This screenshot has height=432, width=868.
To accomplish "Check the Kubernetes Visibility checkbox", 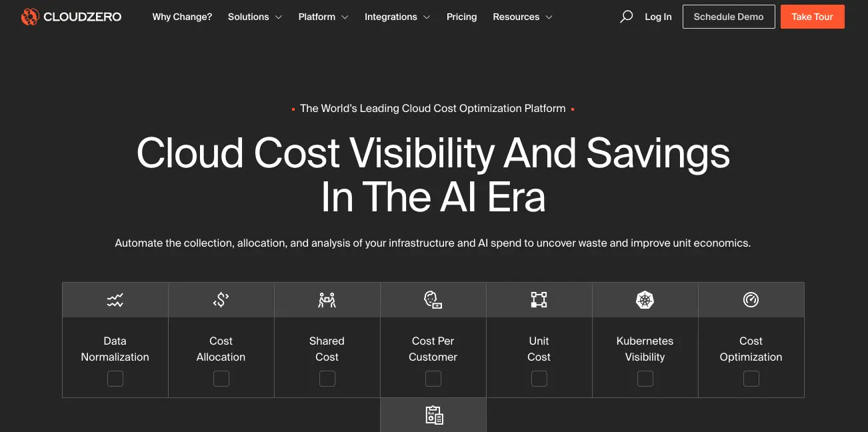I will click(645, 379).
